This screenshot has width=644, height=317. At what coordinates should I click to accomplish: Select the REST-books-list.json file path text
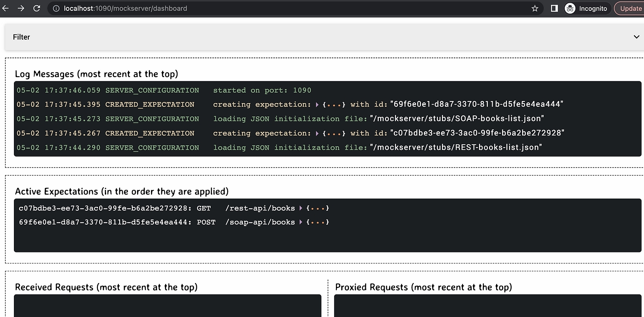tap(456, 148)
